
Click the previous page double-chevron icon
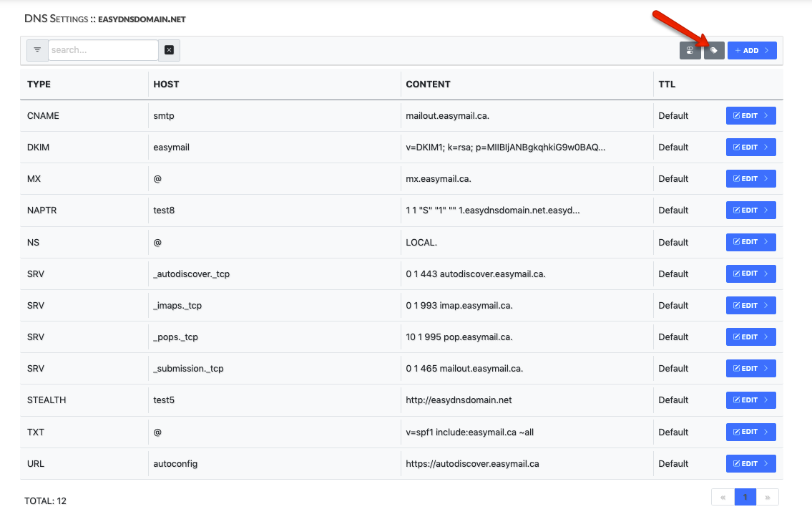pyautogui.click(x=723, y=497)
